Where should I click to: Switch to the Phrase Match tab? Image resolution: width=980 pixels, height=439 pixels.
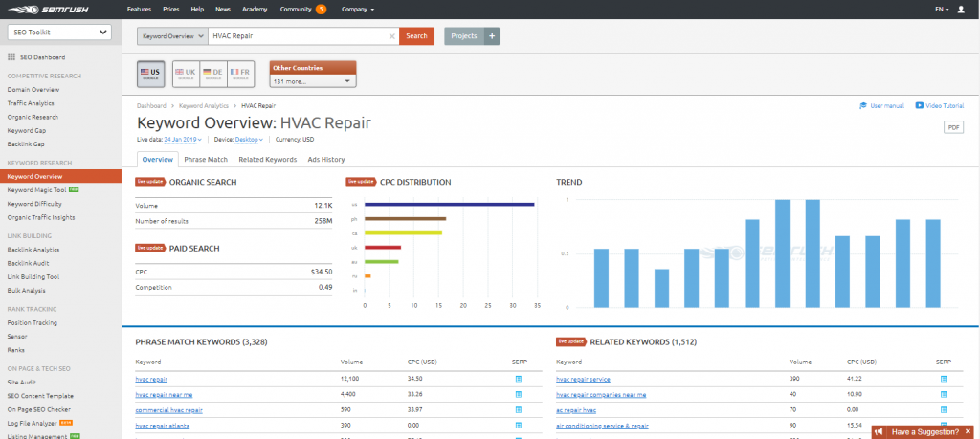(x=206, y=159)
